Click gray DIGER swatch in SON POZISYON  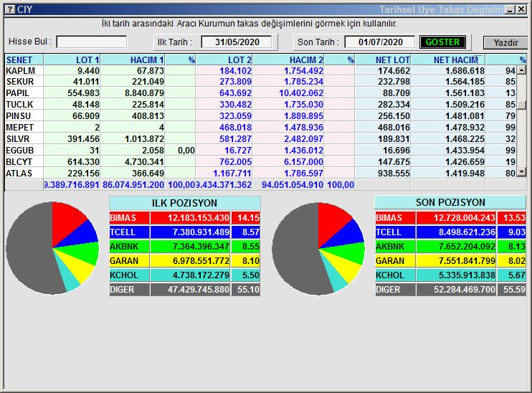(395, 290)
